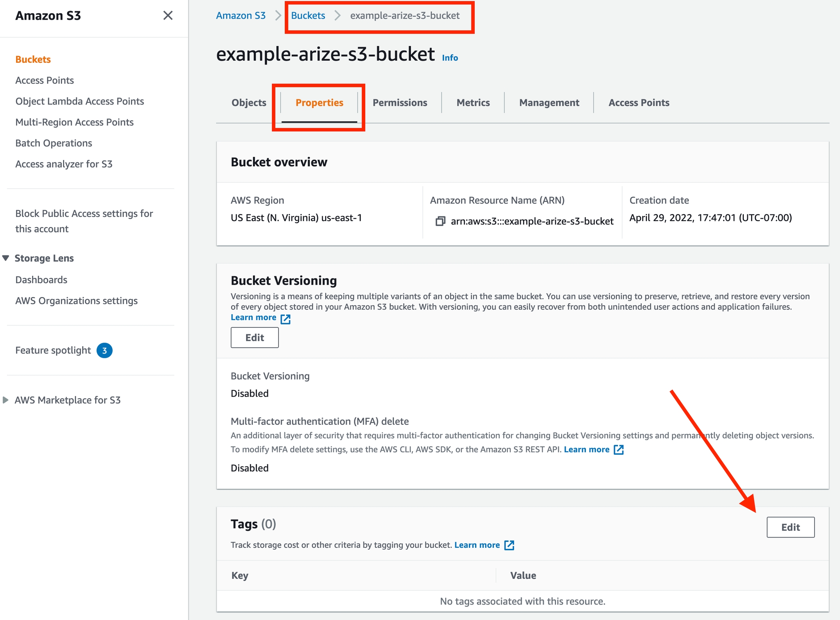Edit the Bucket Versioning settings
Image resolution: width=840 pixels, height=620 pixels.
tap(254, 338)
